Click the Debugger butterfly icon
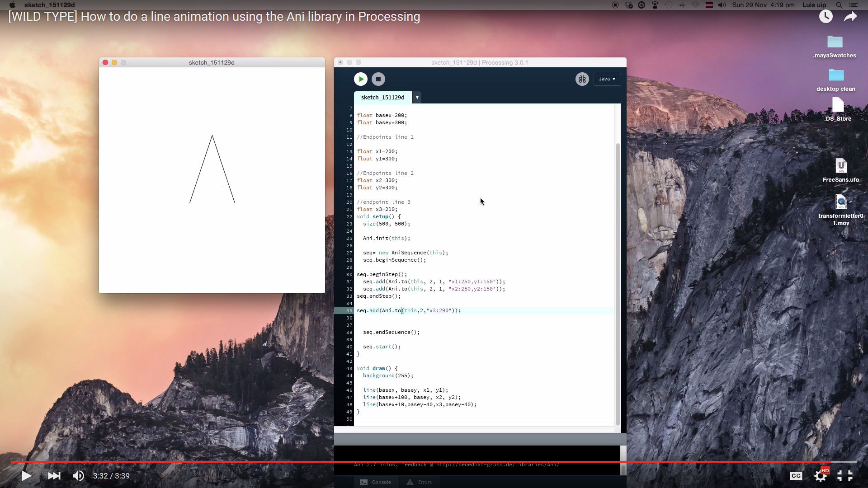The height and width of the screenshot is (488, 868). coord(582,79)
